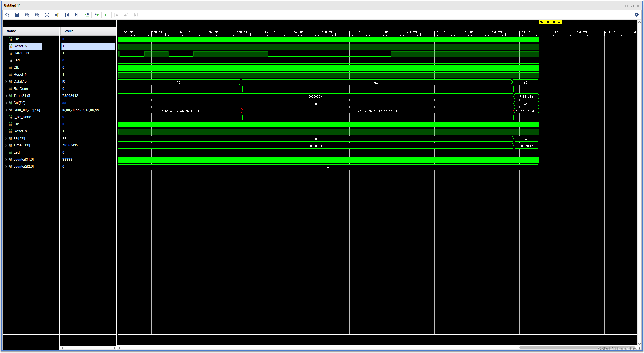The image size is (644, 353).
Task: Click the Zoom Fit icon
Action: [x=47, y=15]
